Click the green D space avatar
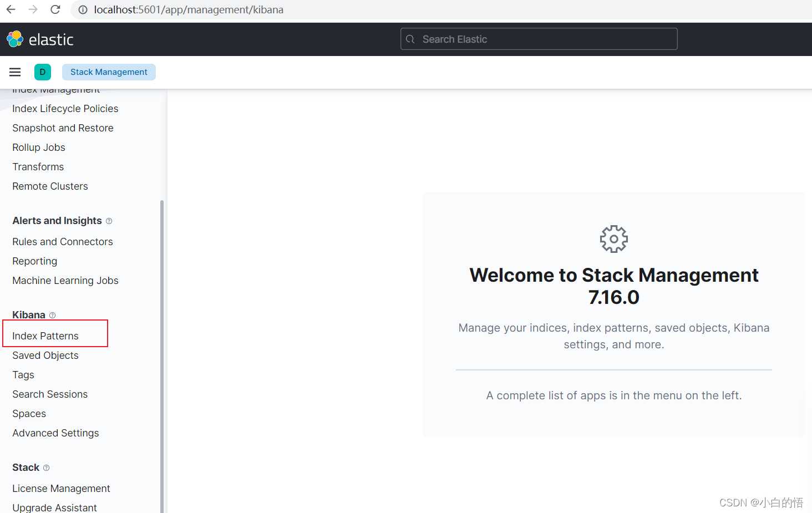The width and height of the screenshot is (812, 513). tap(43, 72)
